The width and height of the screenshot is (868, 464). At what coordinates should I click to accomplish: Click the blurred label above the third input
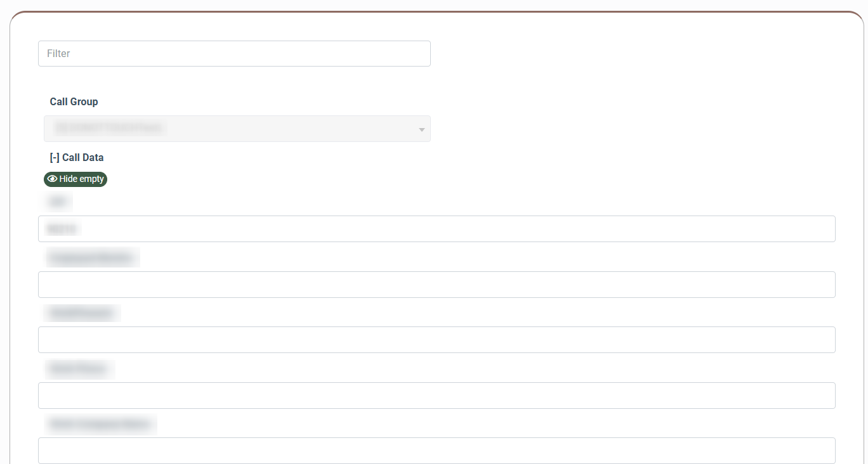coord(82,313)
